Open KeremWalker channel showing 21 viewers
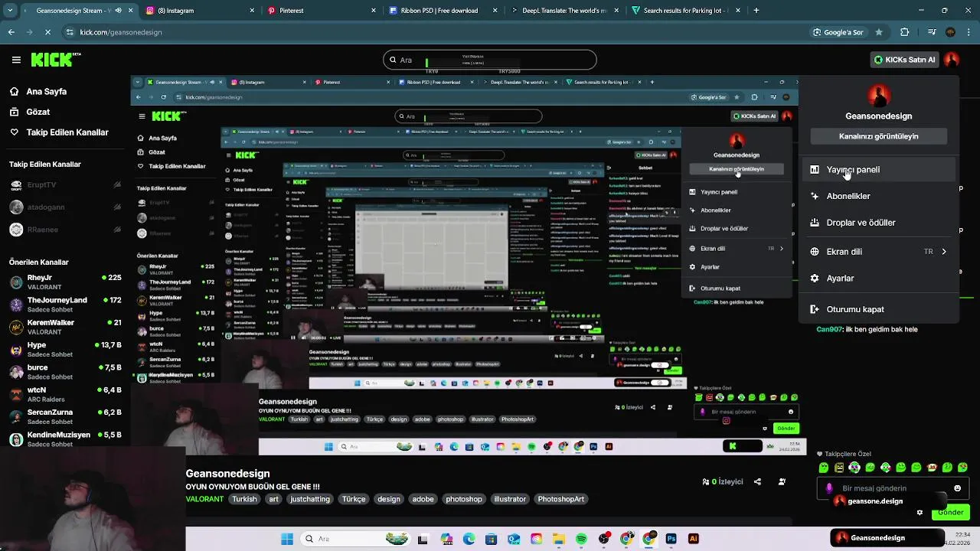The height and width of the screenshot is (551, 980). click(x=64, y=327)
